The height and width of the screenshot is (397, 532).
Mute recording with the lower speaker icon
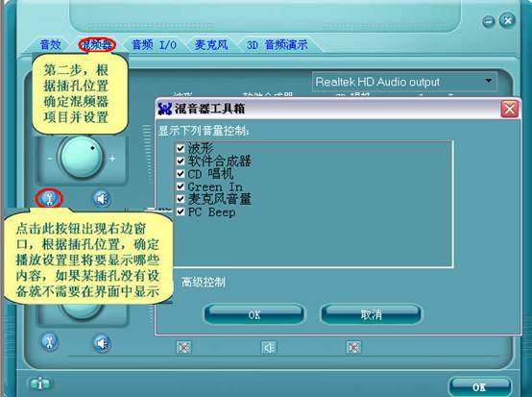click(102, 343)
